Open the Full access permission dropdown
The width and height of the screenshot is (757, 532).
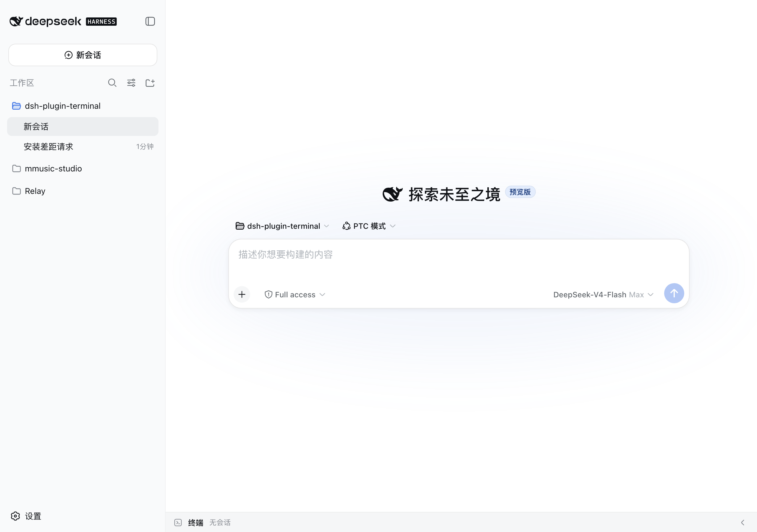point(295,295)
